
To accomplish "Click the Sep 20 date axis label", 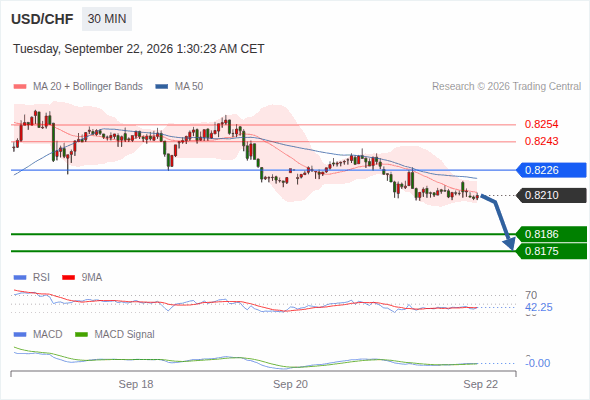I will [x=290, y=384].
